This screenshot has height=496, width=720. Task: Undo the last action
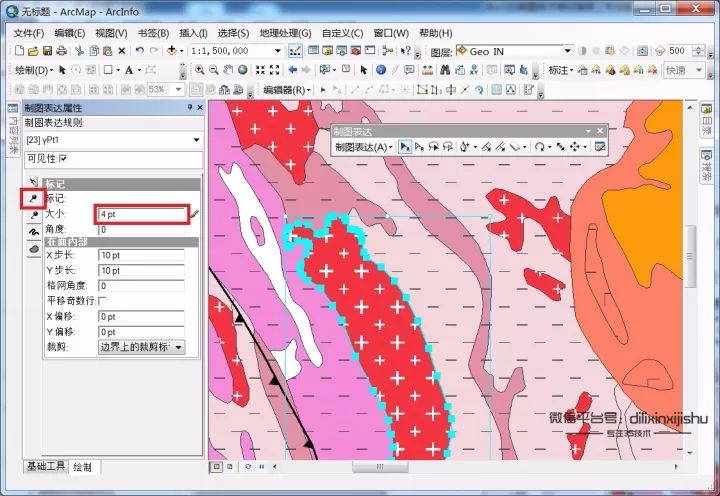[140, 51]
